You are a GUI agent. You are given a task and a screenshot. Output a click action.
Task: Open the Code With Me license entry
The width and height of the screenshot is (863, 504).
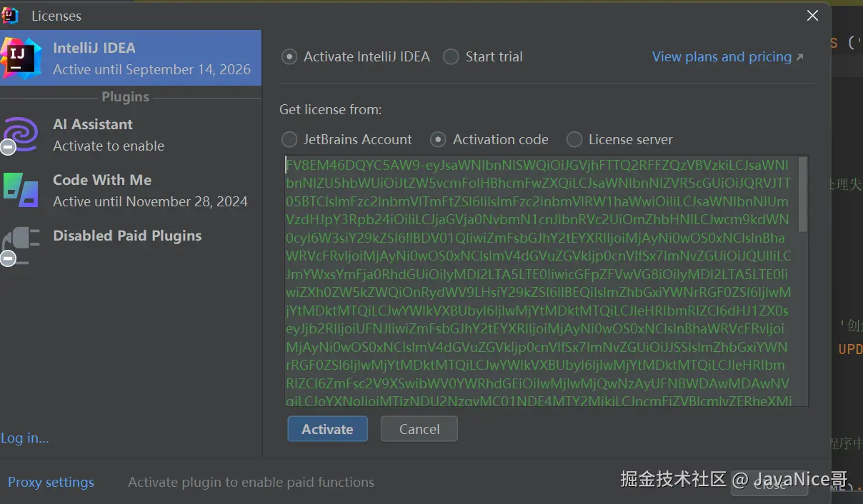coord(131,191)
